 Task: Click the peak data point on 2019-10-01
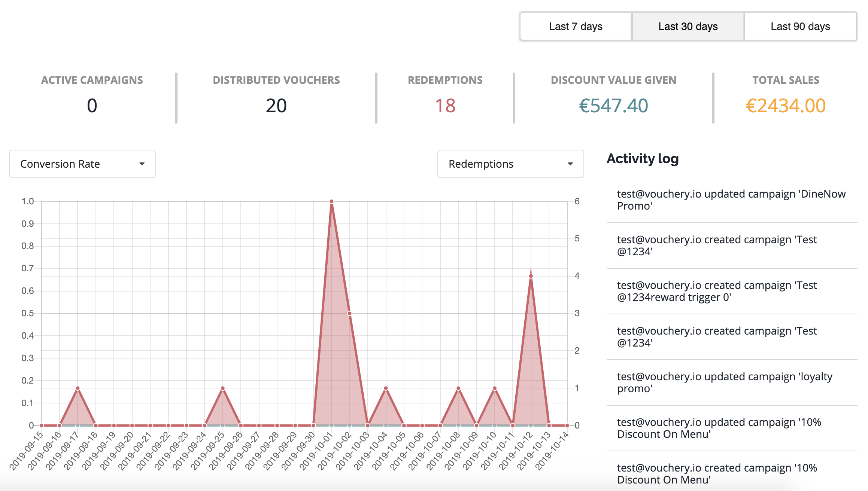[331, 201]
